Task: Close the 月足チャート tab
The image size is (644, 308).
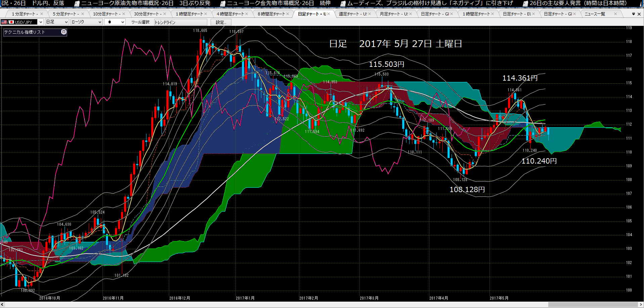Action: point(411,14)
